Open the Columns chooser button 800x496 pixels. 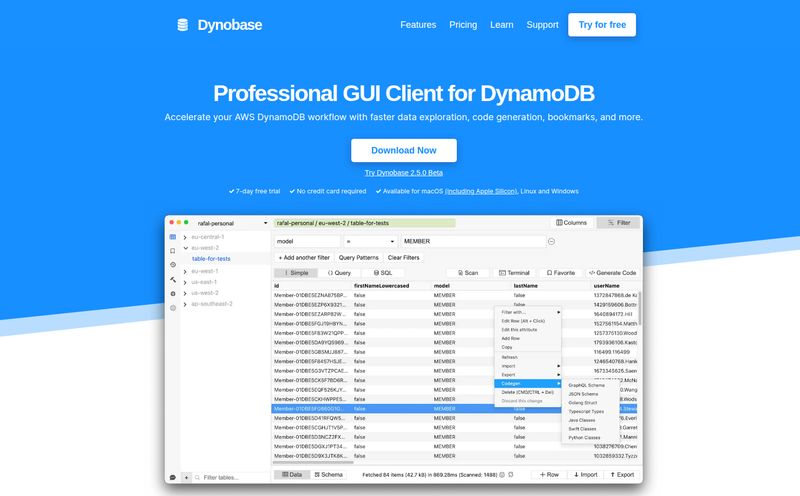coord(571,222)
